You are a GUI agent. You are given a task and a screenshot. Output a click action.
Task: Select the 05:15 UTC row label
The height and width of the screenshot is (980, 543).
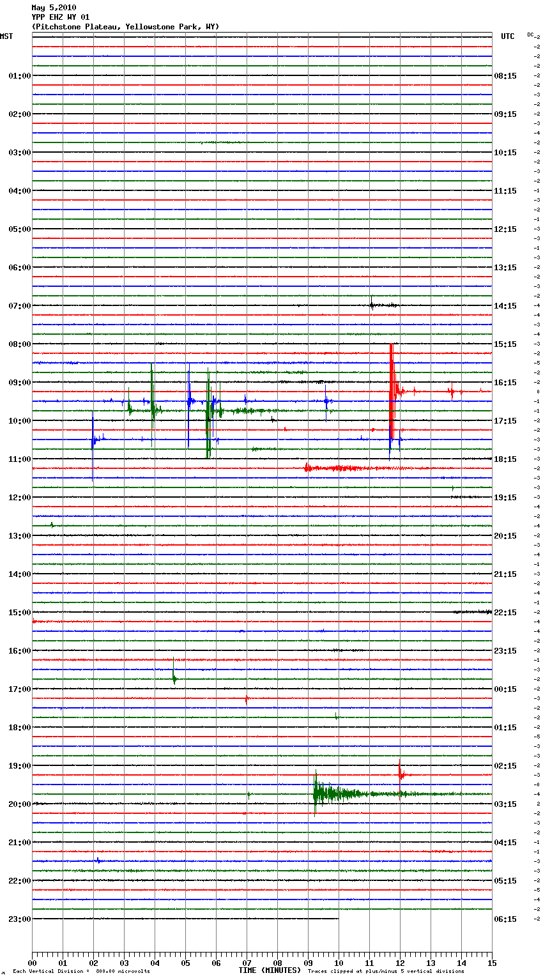pyautogui.click(x=505, y=881)
